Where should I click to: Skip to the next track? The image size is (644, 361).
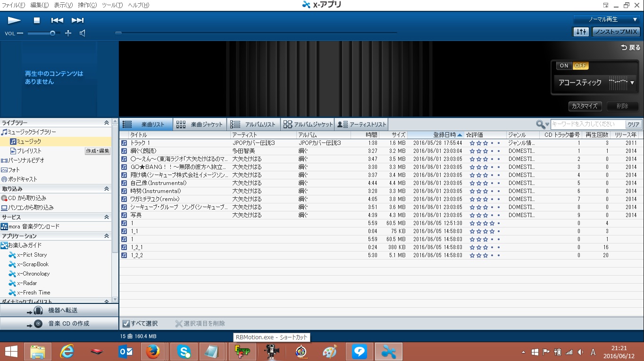(x=77, y=20)
